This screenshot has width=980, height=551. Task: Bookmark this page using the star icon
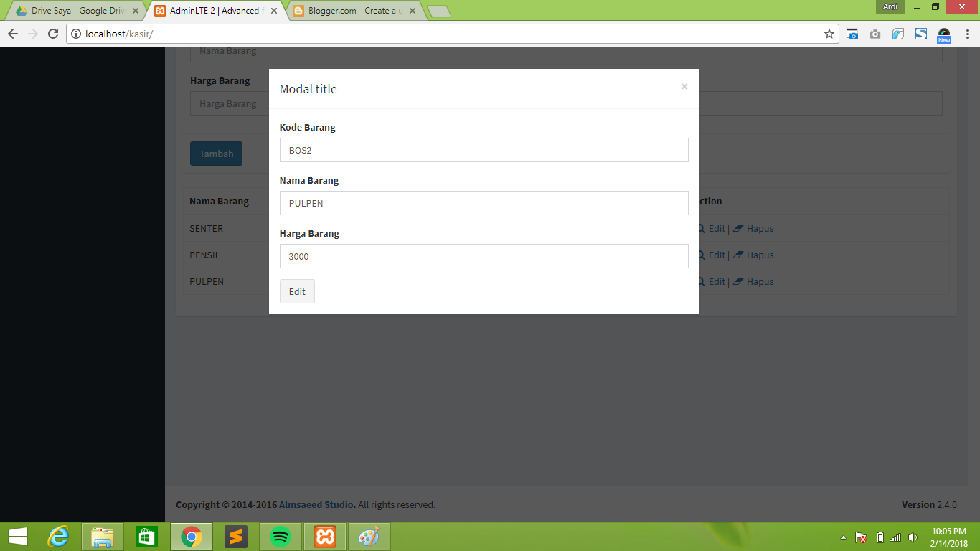(x=829, y=33)
